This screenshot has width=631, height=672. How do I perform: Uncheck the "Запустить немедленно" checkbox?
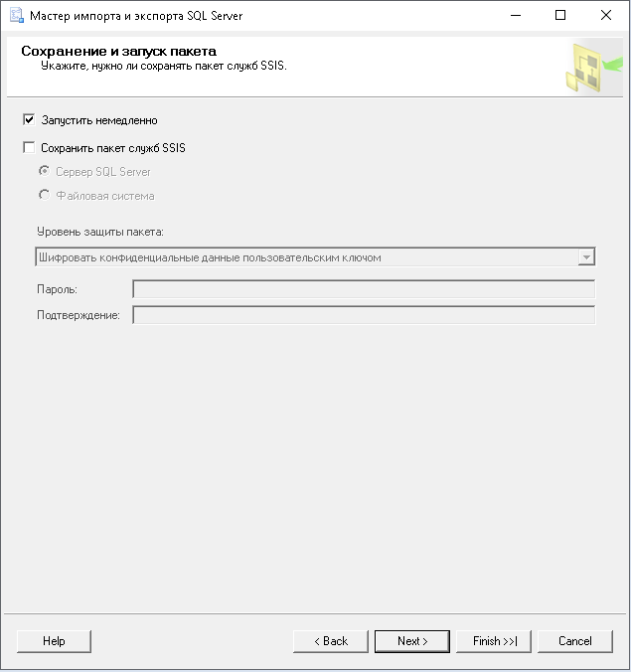tap(29, 120)
